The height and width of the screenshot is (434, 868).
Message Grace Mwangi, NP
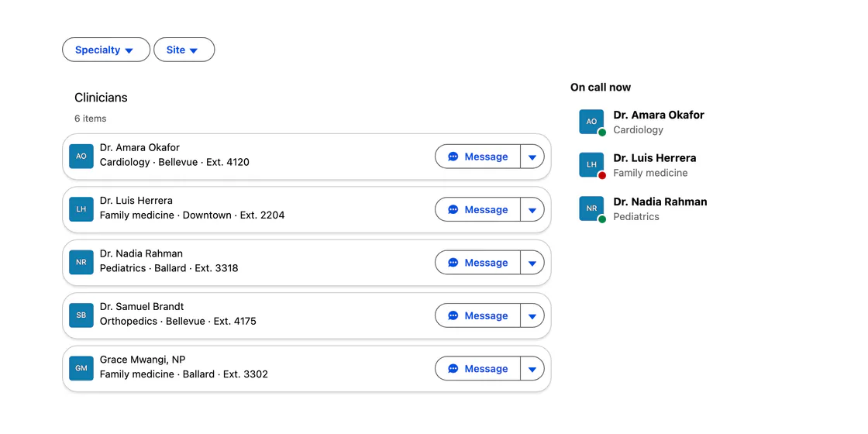[x=477, y=369]
